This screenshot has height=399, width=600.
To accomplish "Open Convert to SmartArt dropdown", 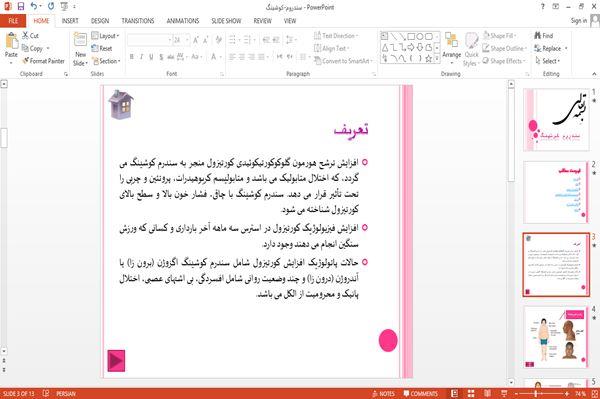I will click(343, 61).
